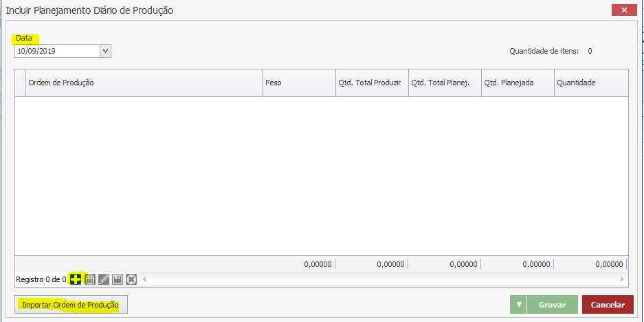Click the horizontal scrollbar right arrow

(x=623, y=279)
